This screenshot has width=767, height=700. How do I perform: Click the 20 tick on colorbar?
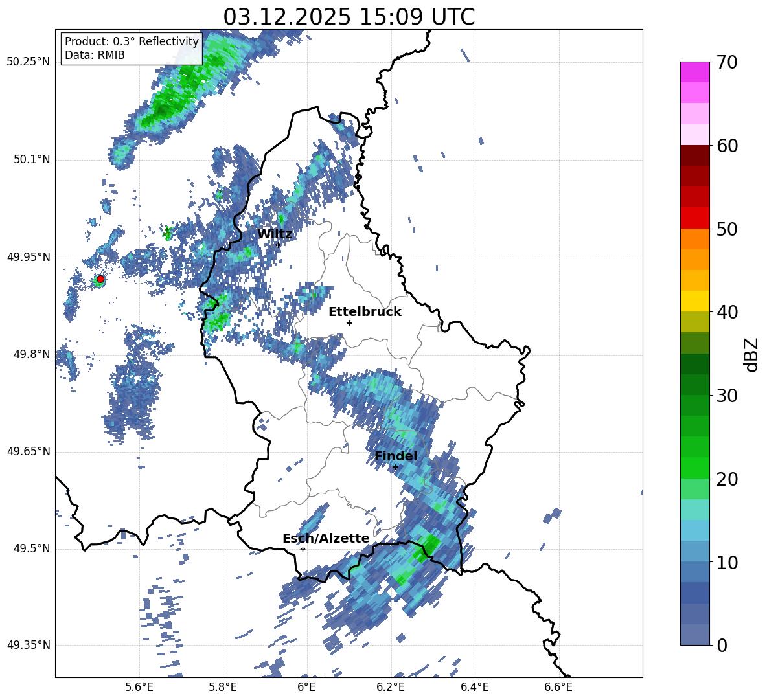tap(727, 479)
